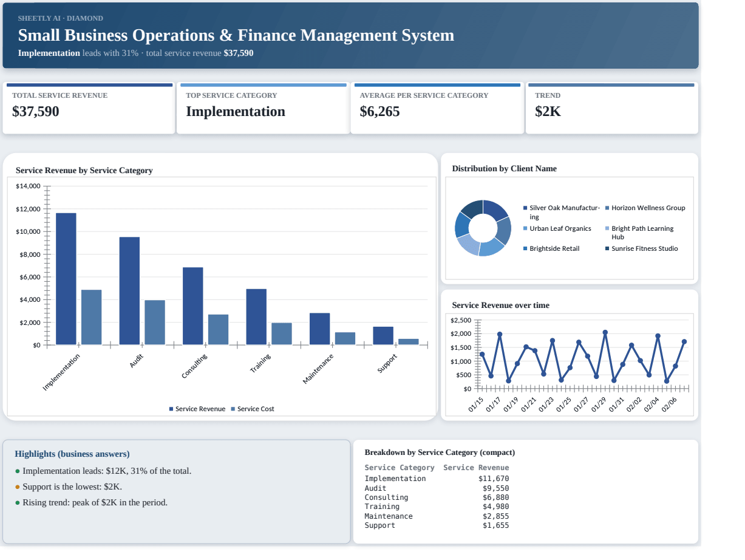
Task: Click the Horizon Wellness Group legend swatch
Action: (607, 208)
